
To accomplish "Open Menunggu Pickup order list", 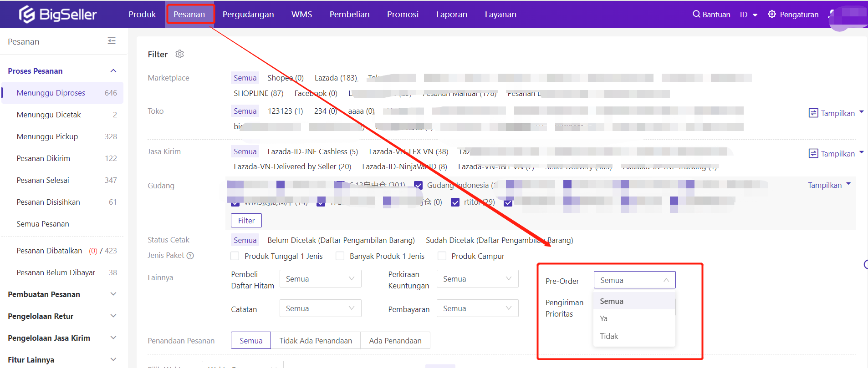I will click(x=47, y=136).
